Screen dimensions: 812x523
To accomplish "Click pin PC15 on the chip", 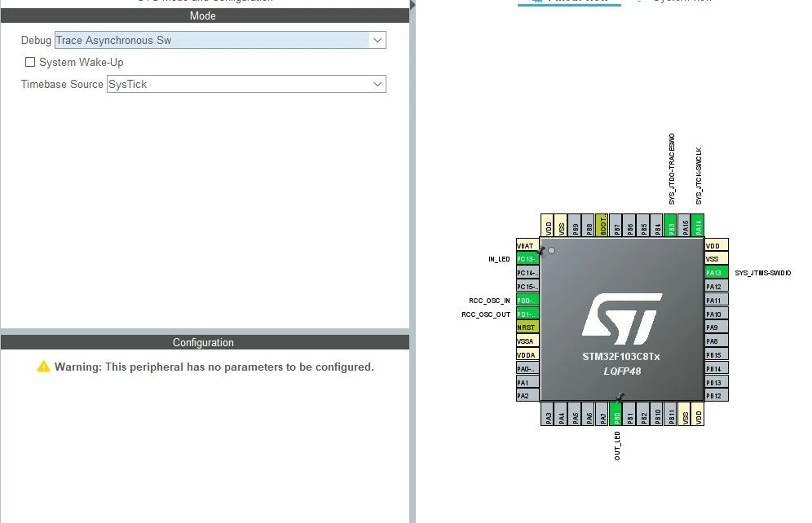I will (527, 286).
